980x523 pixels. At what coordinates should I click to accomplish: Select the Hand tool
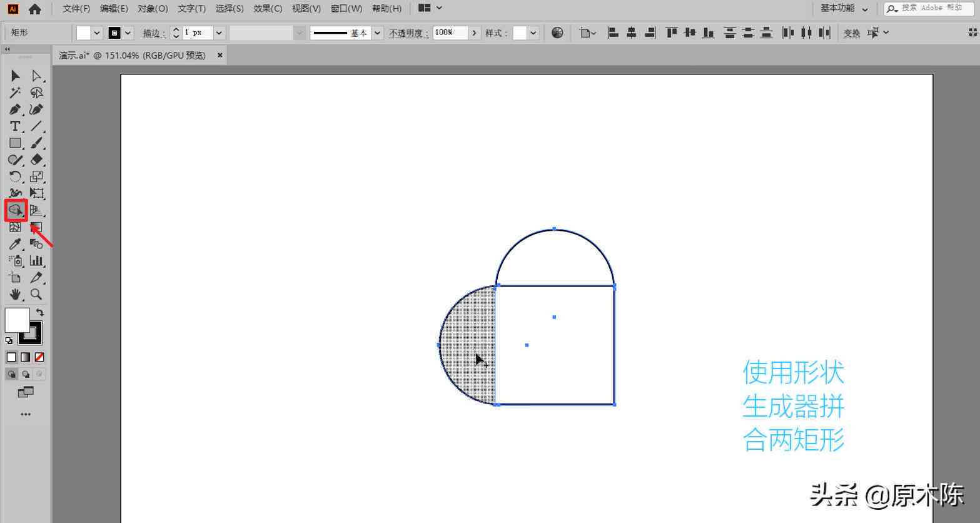[x=16, y=294]
